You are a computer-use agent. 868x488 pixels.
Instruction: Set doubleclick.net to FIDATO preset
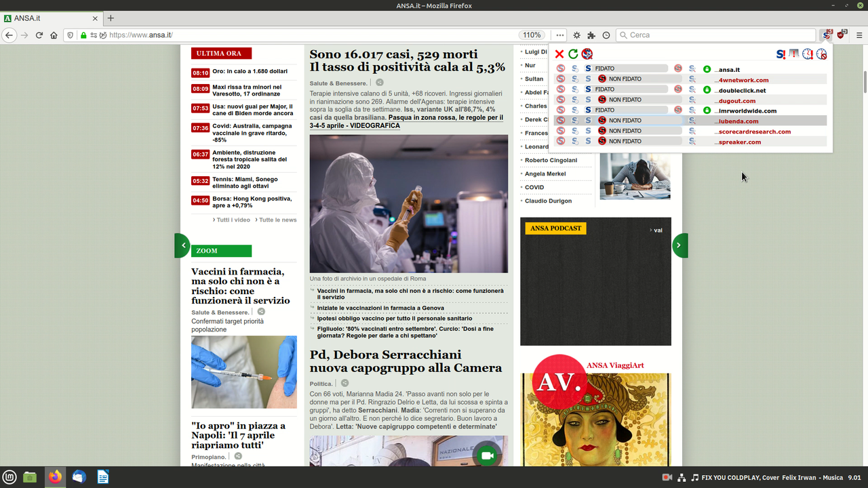click(x=625, y=89)
